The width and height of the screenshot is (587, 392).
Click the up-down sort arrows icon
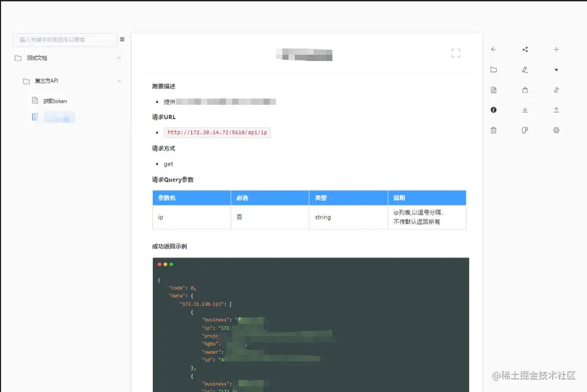pos(556,90)
